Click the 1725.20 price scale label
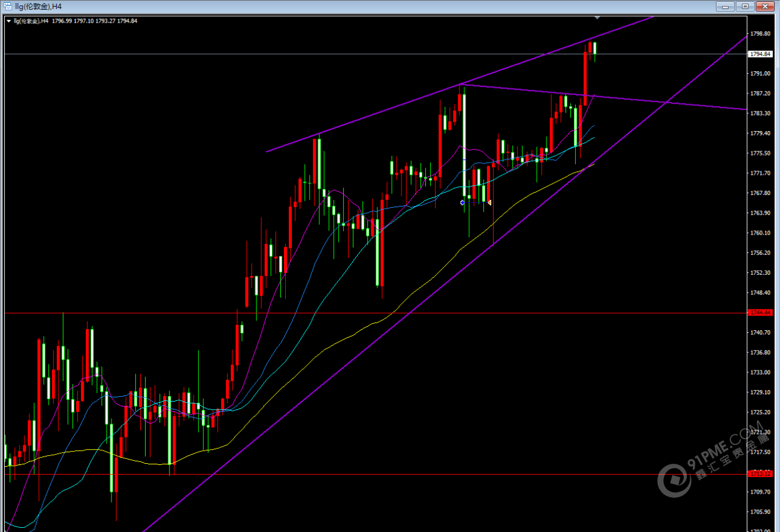 760,412
